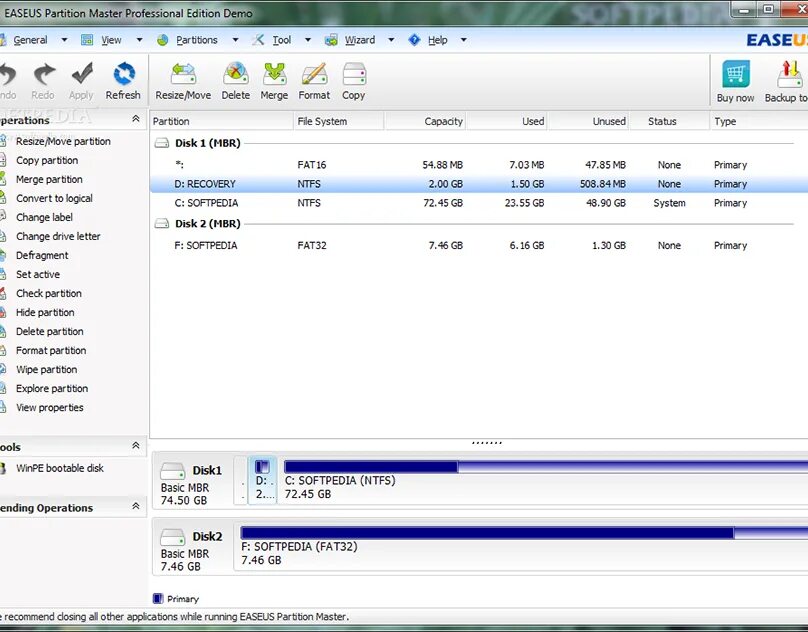
Task: Click the Help menu question icon
Action: 414,40
